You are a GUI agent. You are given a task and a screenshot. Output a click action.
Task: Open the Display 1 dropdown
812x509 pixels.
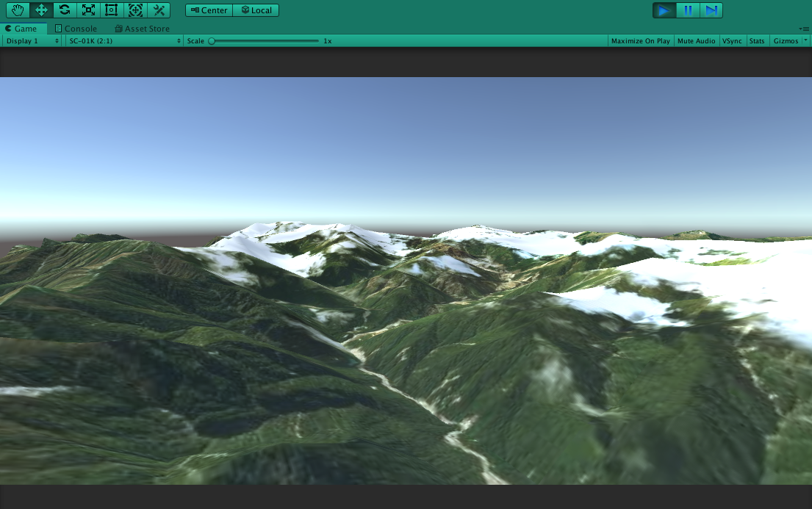pyautogui.click(x=29, y=41)
